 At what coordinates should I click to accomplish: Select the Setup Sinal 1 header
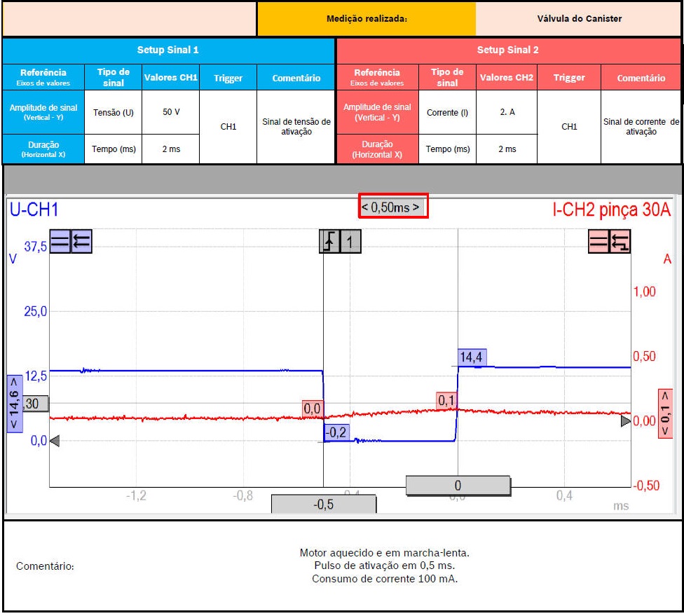point(168,50)
